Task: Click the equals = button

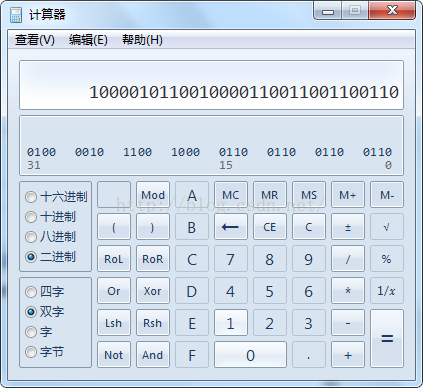Action: [387, 339]
